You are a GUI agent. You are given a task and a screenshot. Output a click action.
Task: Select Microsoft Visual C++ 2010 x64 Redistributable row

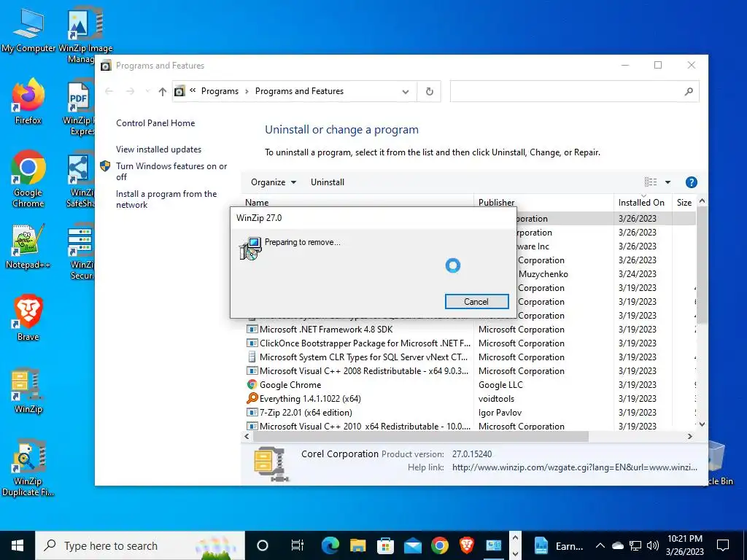click(x=469, y=426)
